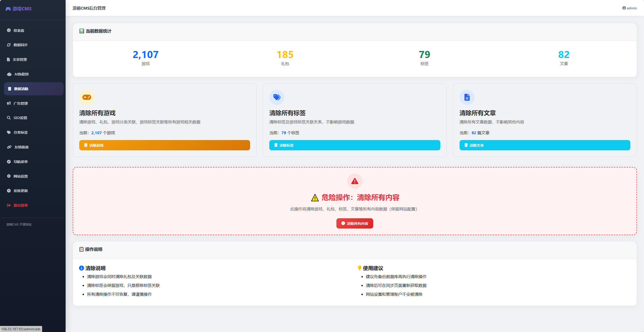This screenshot has height=332, width=644.
Task: Select AI伪原创 menu item
Action: pos(34,74)
